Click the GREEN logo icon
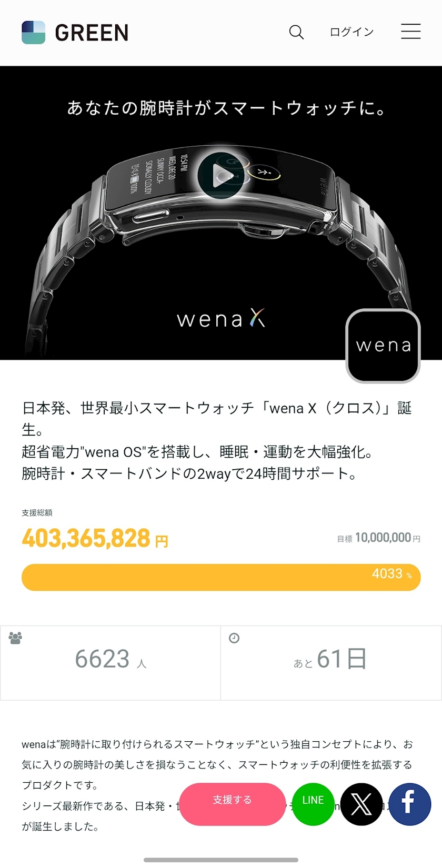This screenshot has width=442, height=868. [x=33, y=33]
